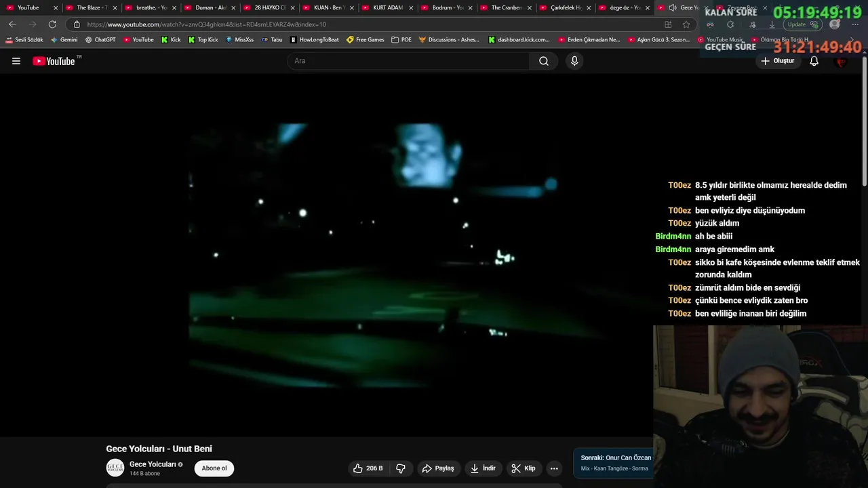
Task: Open Gemini bookmark
Action: pyautogui.click(x=64, y=40)
